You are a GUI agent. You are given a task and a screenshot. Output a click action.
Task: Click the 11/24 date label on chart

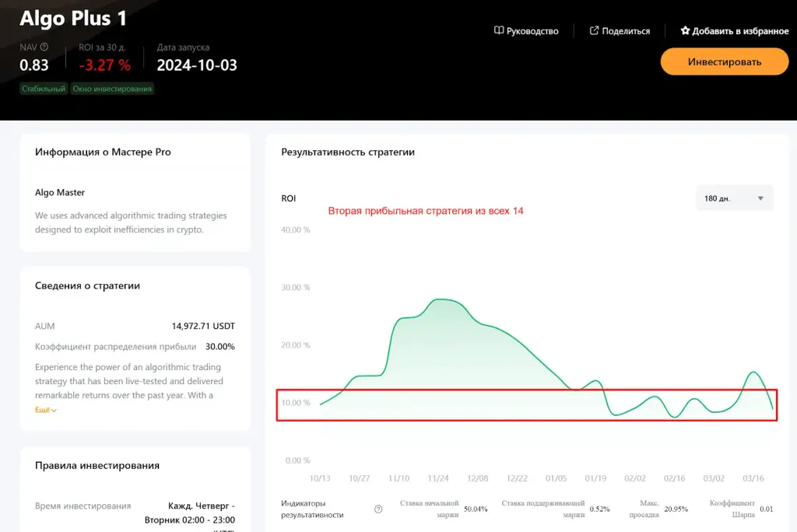point(438,478)
